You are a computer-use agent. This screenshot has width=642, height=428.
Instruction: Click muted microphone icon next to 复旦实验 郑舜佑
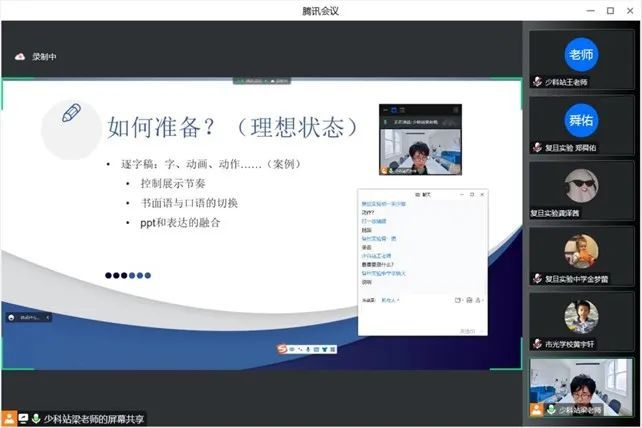[537, 147]
